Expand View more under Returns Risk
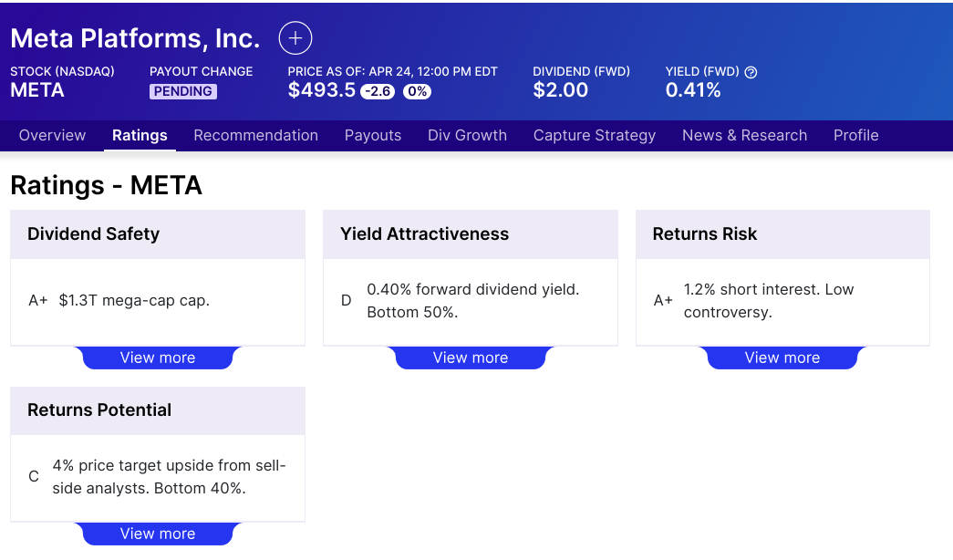Screen dimensions: 953x560 (782, 358)
